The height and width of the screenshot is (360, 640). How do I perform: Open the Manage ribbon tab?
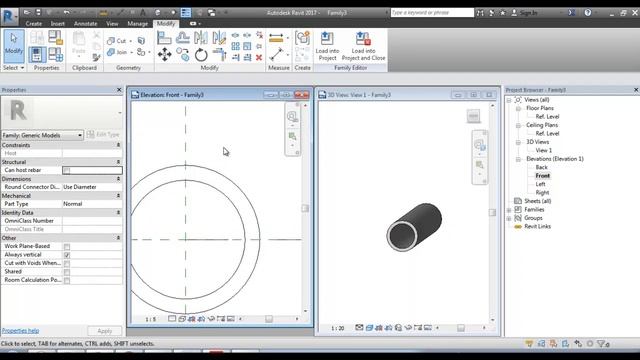point(137,24)
